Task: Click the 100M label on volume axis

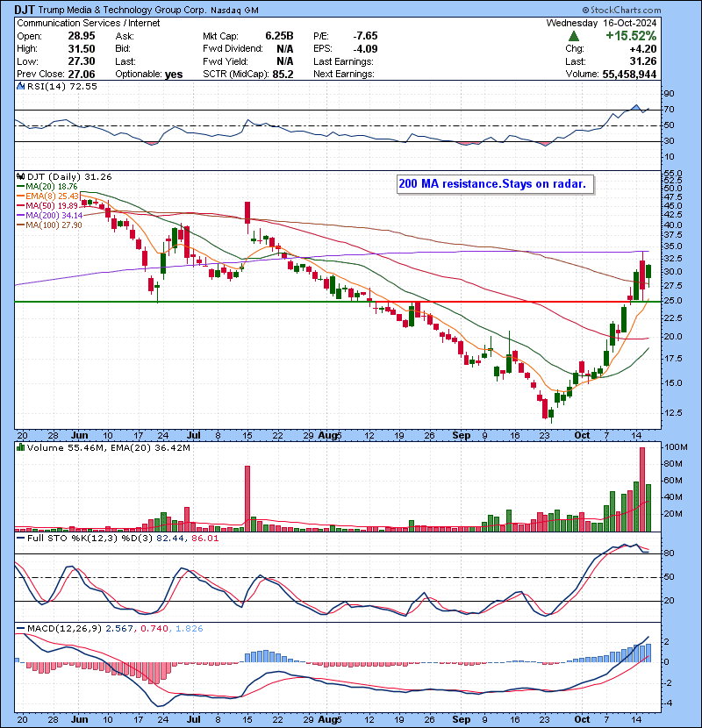Action: (x=676, y=447)
